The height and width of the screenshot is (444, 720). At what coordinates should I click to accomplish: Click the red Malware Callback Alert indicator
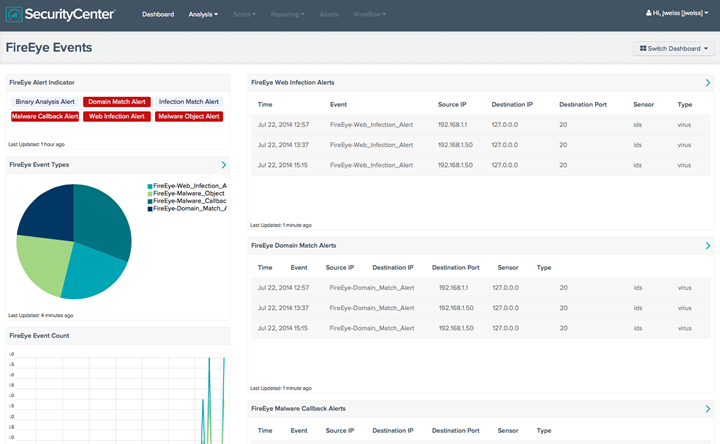(x=45, y=117)
